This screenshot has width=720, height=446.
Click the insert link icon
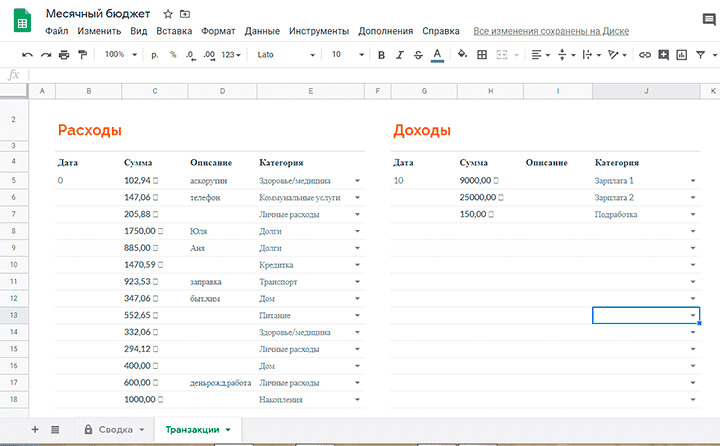(x=645, y=54)
